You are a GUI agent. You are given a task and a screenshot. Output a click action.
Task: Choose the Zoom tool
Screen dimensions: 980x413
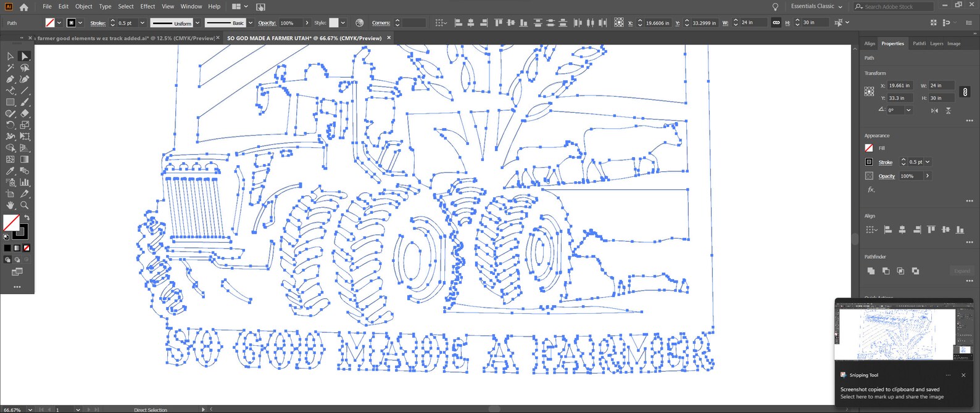click(25, 205)
